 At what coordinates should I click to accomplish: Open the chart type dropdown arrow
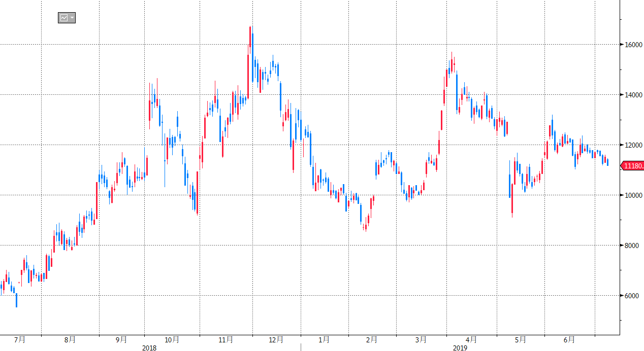click(x=72, y=18)
